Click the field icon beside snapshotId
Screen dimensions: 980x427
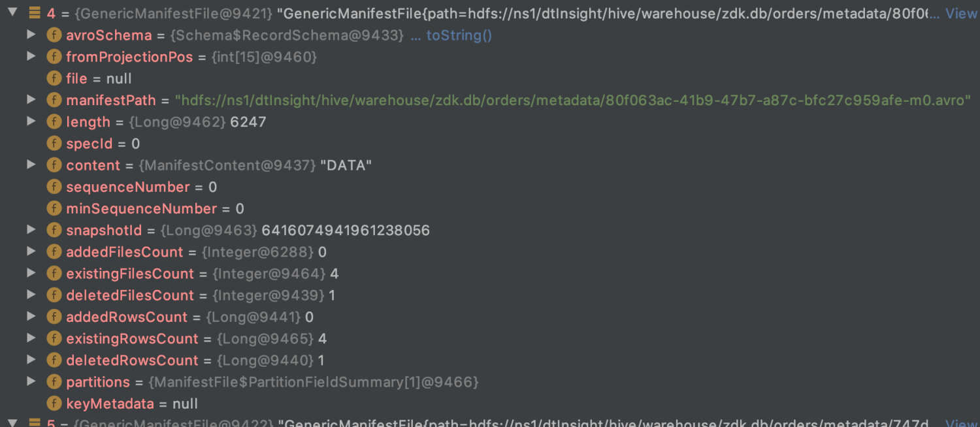pos(54,230)
